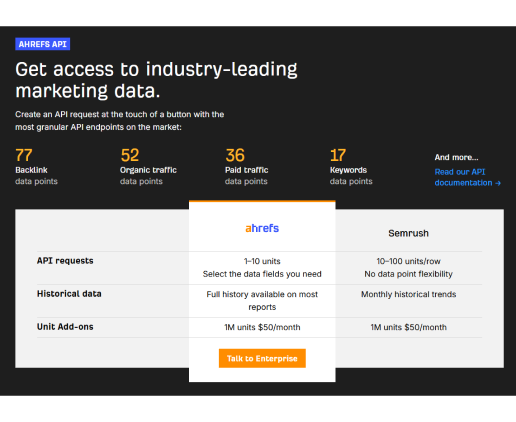This screenshot has width=516, height=422.
Task: Select the Historical data row label
Action: point(69,294)
